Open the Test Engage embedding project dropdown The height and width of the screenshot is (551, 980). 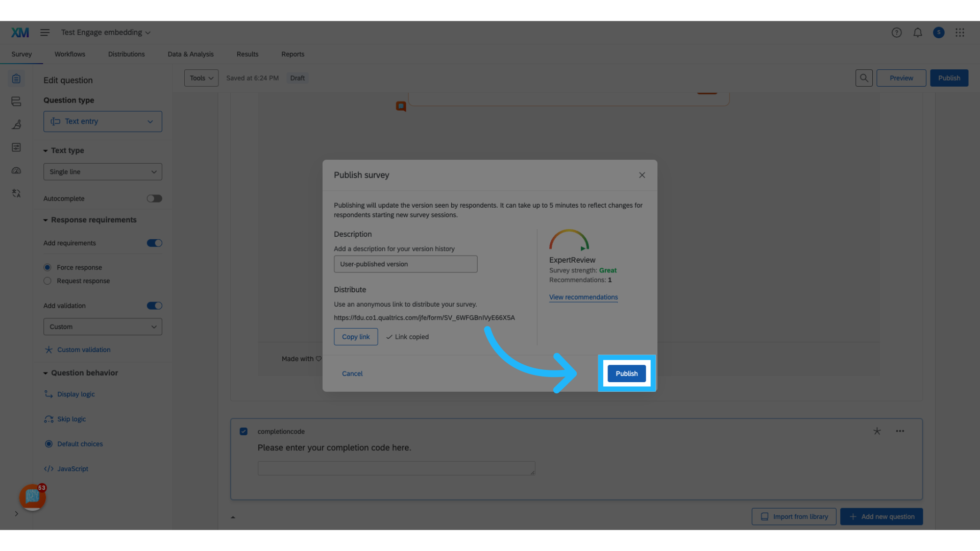[x=106, y=33]
